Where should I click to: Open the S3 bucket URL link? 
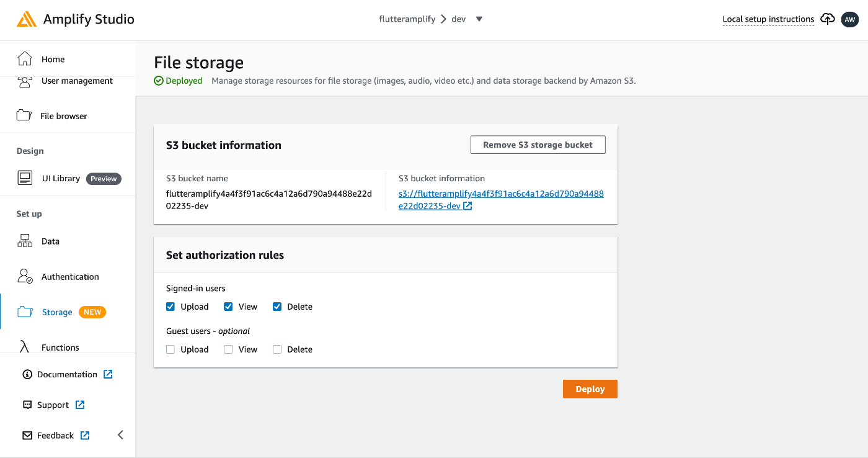500,199
